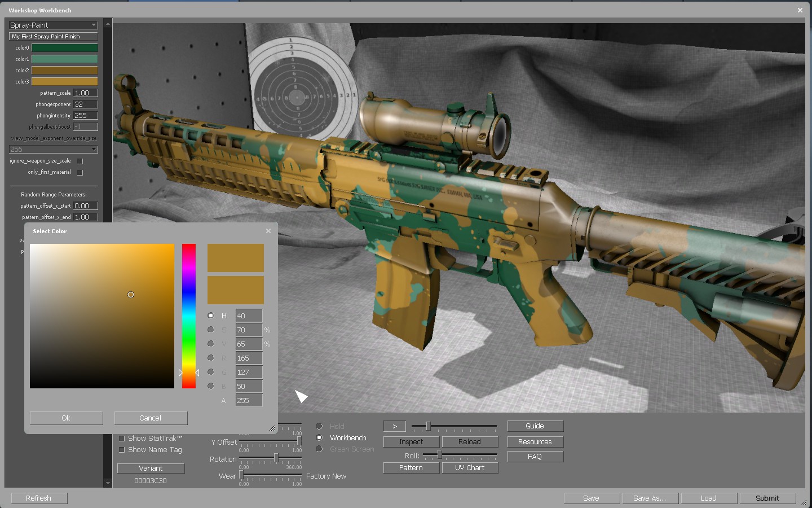Click the Load button
This screenshot has height=508, width=812.
709,498
